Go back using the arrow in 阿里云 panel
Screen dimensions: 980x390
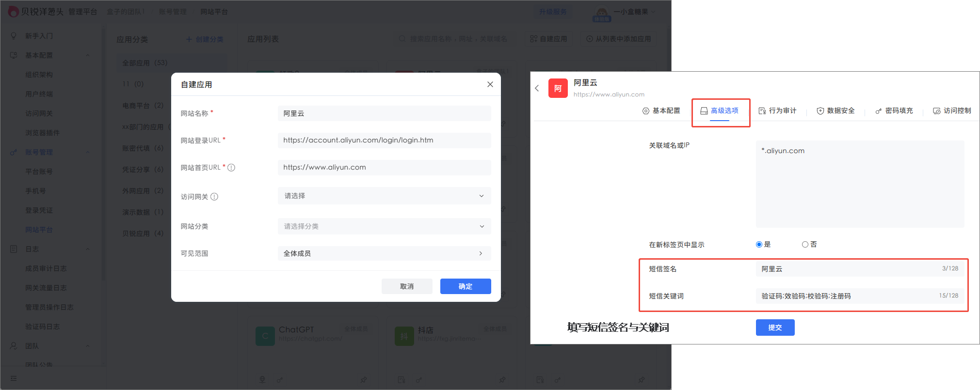537,88
